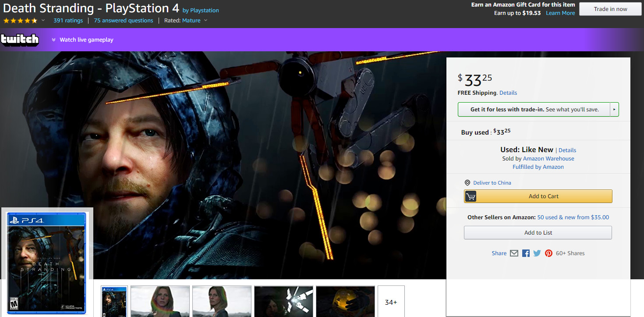The image size is (644, 317).
Task: Share on Twitter bird icon
Action: click(x=537, y=253)
